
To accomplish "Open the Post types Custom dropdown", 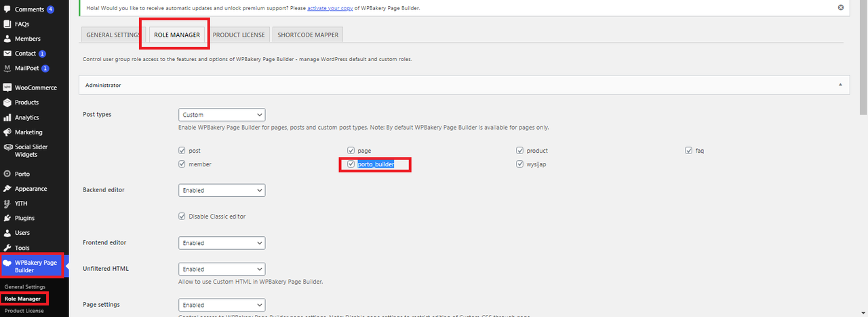I will point(222,115).
